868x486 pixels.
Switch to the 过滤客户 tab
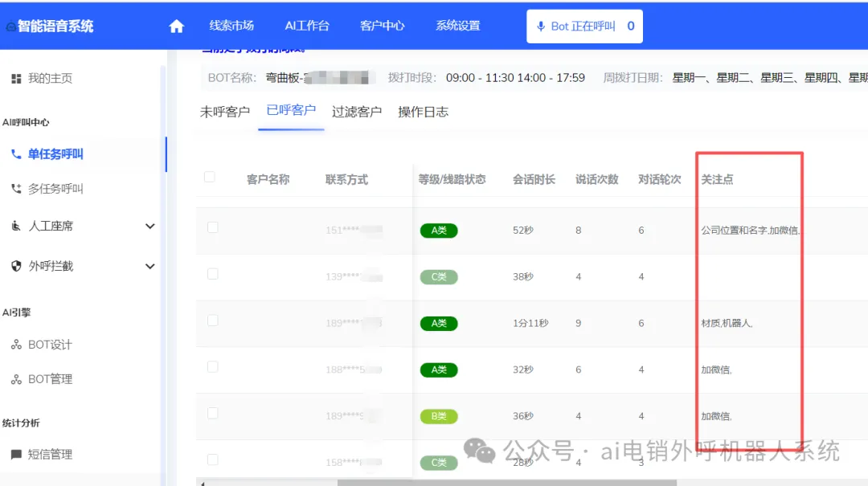[357, 112]
